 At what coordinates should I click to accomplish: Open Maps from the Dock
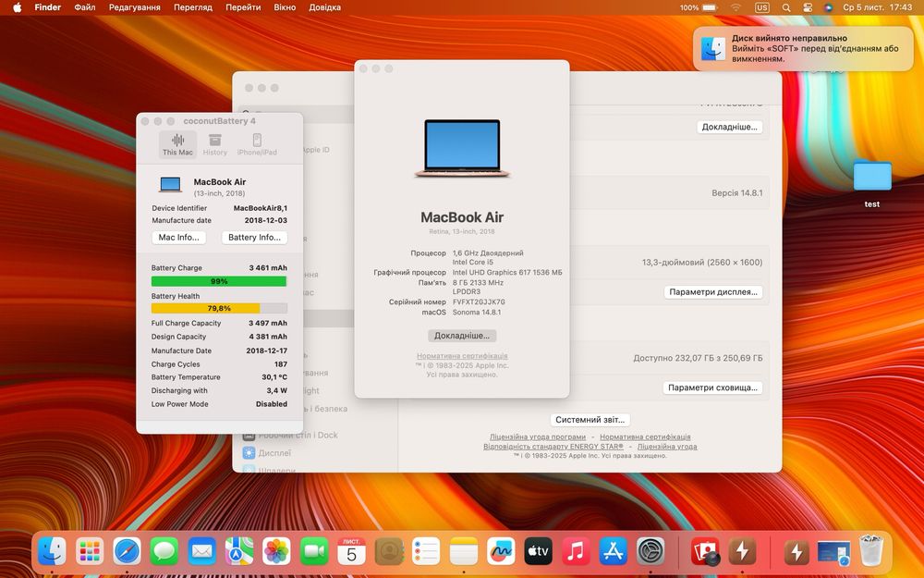(239, 552)
